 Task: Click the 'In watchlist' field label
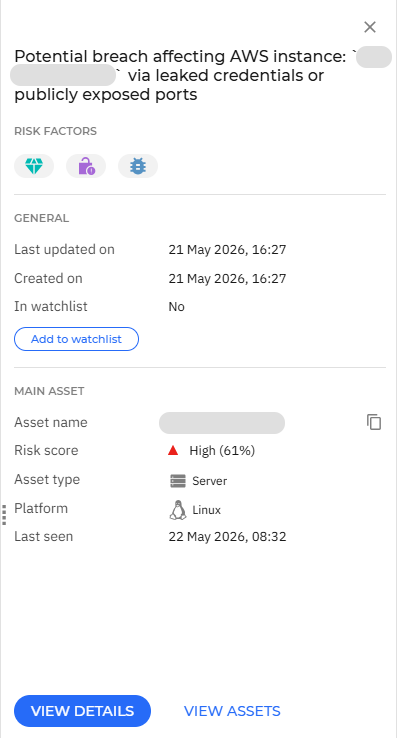point(51,306)
